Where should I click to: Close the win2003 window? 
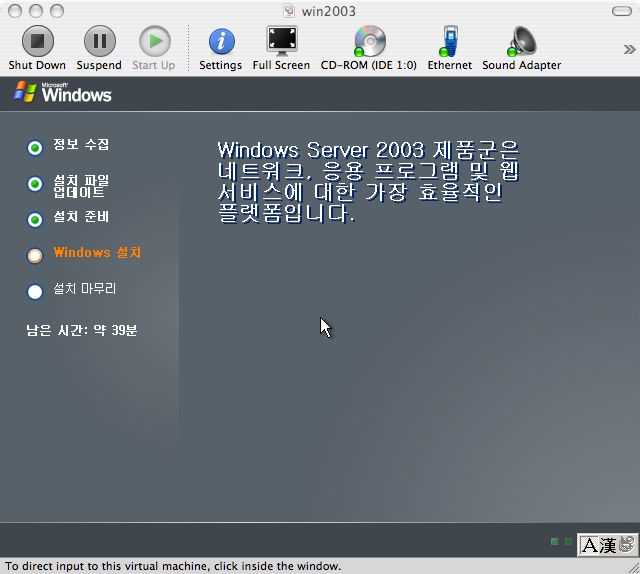[15, 11]
